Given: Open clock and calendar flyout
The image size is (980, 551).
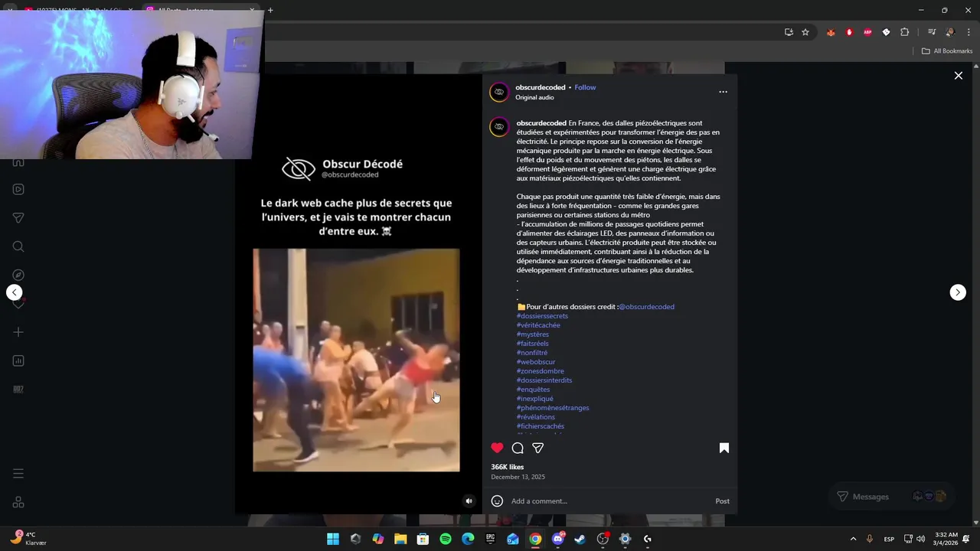Looking at the screenshot, I should pos(946,539).
